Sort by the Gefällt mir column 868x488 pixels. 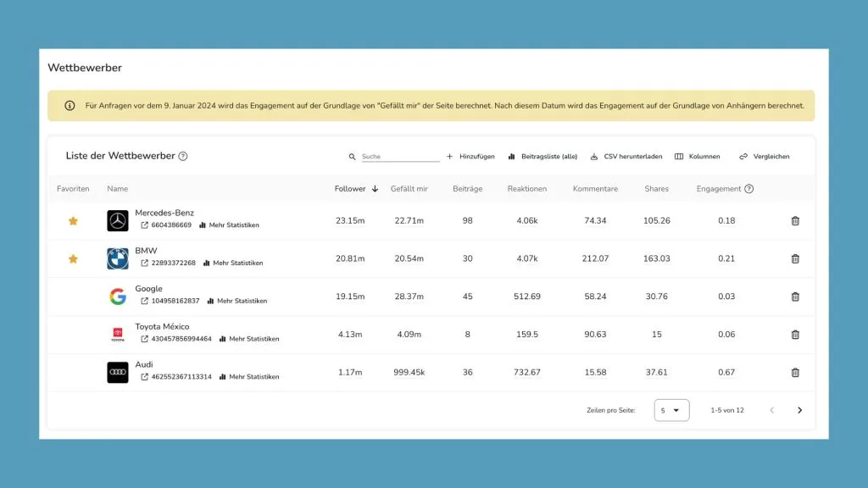click(409, 189)
